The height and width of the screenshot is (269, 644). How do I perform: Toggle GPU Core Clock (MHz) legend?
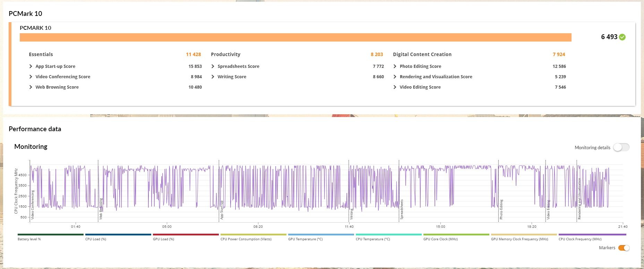pos(456,237)
